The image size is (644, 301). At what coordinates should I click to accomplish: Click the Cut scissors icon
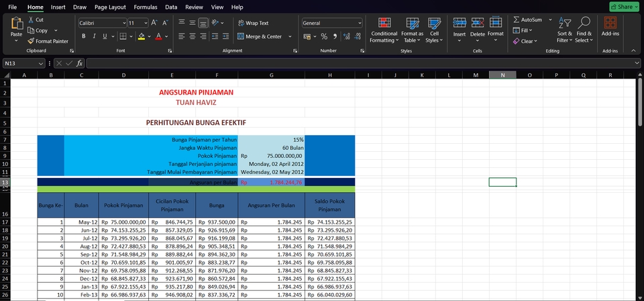(x=31, y=19)
